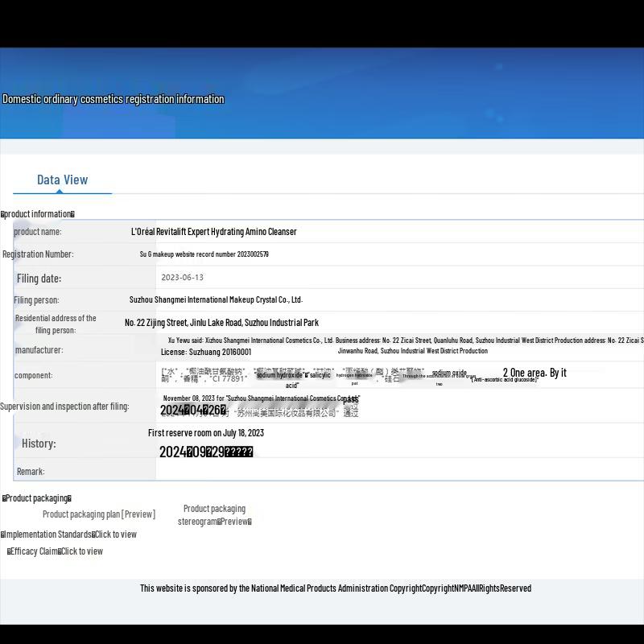Click the Product packaging section heading
This screenshot has width=644, height=644.
(37, 498)
